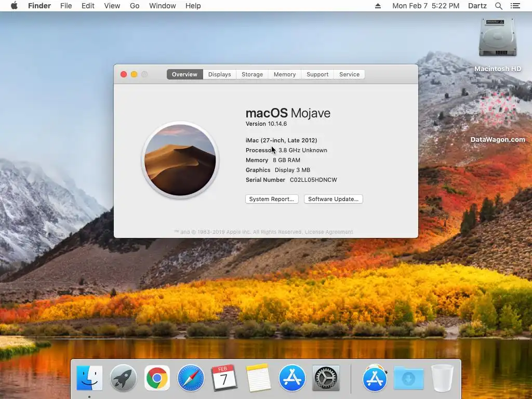Click the 8 GB RAM value
The height and width of the screenshot is (399, 532).
tap(286, 160)
